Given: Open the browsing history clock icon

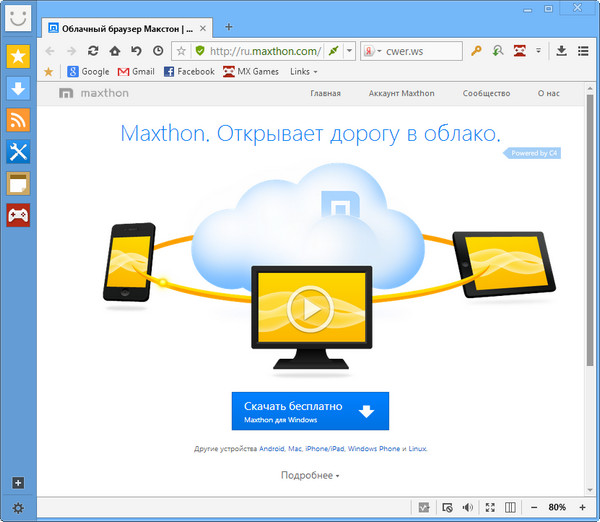Looking at the screenshot, I should tap(158, 50).
